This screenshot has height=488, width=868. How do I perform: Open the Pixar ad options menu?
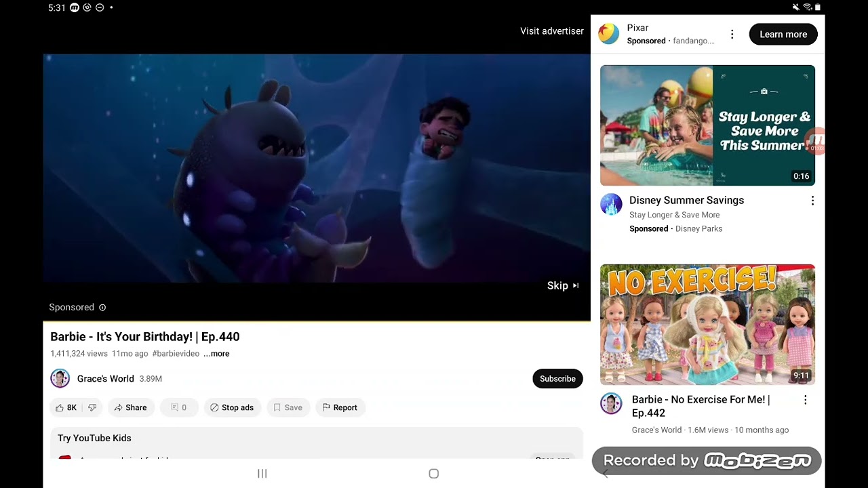click(732, 34)
